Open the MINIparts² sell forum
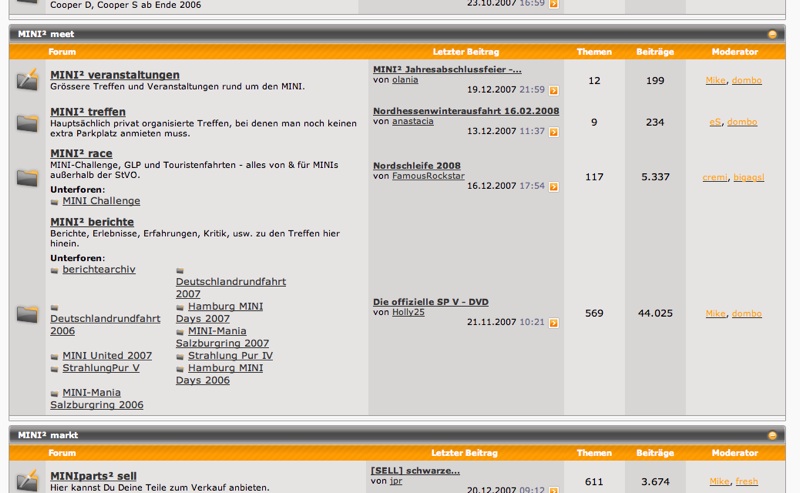 click(x=93, y=476)
